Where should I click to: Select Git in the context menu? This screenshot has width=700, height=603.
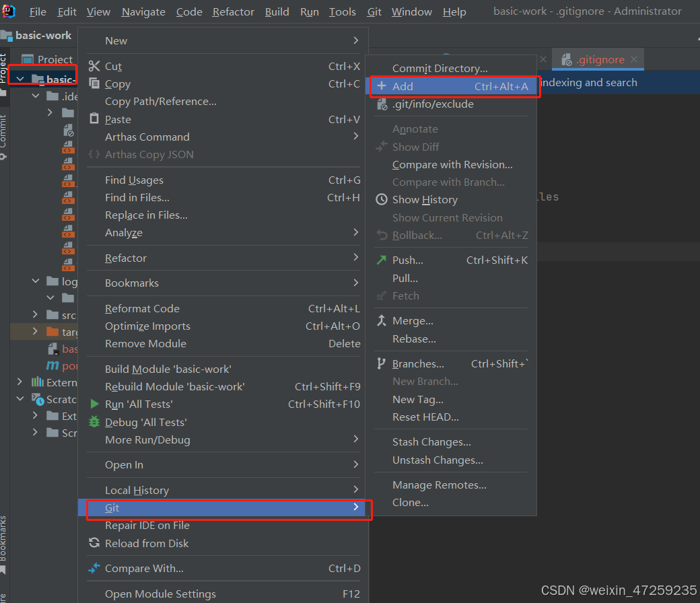(223, 507)
